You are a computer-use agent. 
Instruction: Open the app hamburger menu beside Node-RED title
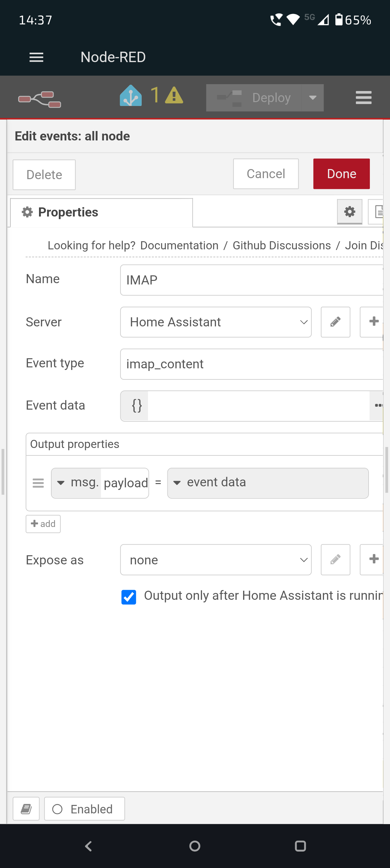(x=36, y=57)
